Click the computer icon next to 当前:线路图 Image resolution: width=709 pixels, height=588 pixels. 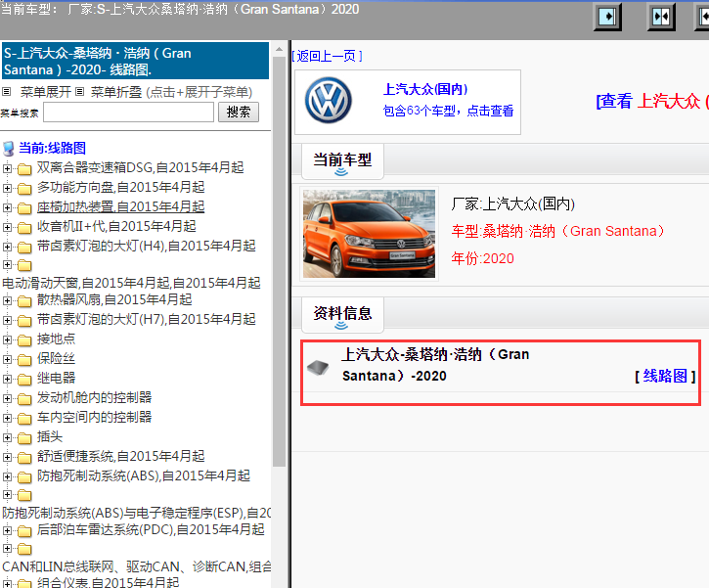tap(8, 149)
